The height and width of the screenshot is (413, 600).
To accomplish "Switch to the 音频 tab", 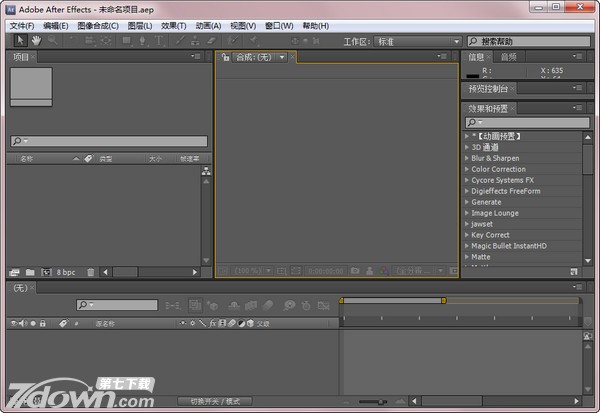I will (x=509, y=57).
